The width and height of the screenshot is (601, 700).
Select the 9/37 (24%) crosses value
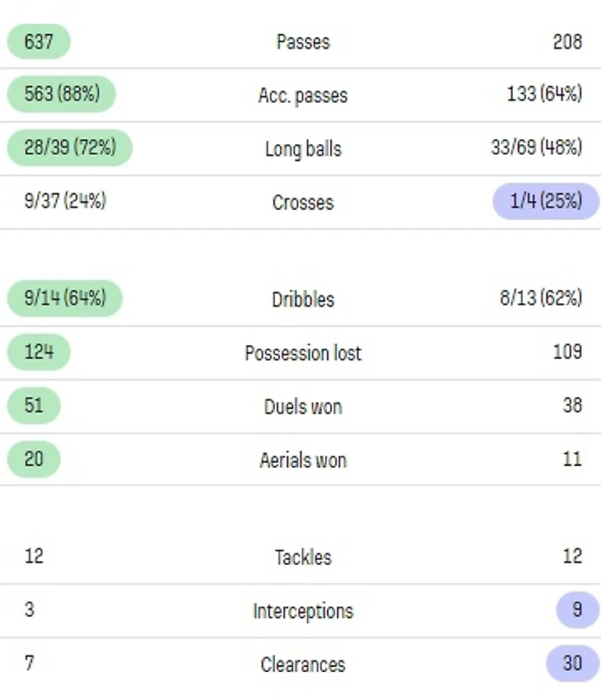tap(65, 201)
